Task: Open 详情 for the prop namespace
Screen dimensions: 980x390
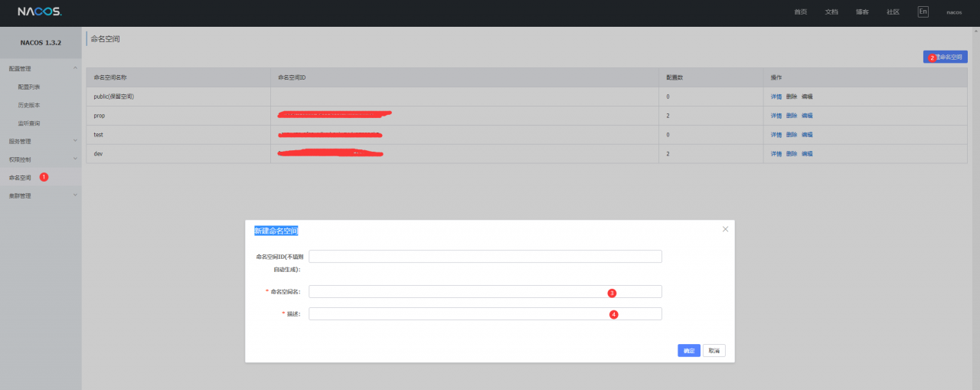Action: (x=776, y=116)
